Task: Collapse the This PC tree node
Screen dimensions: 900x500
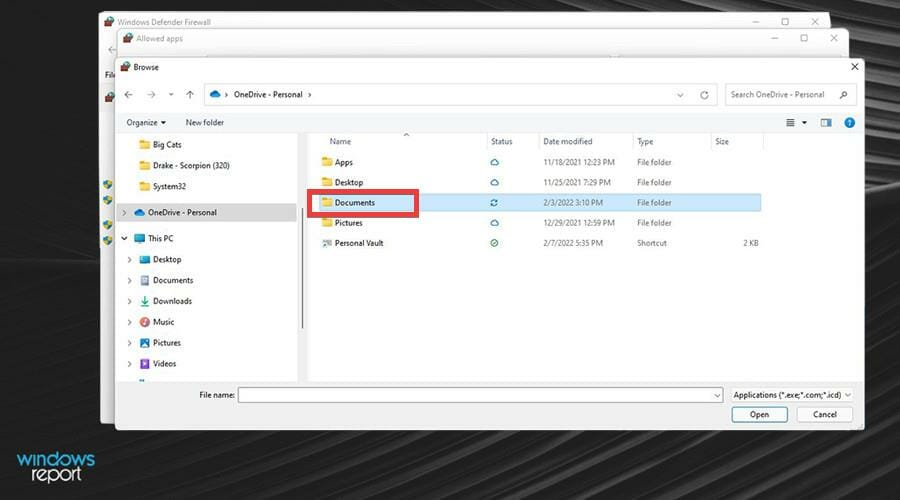Action: click(x=124, y=238)
